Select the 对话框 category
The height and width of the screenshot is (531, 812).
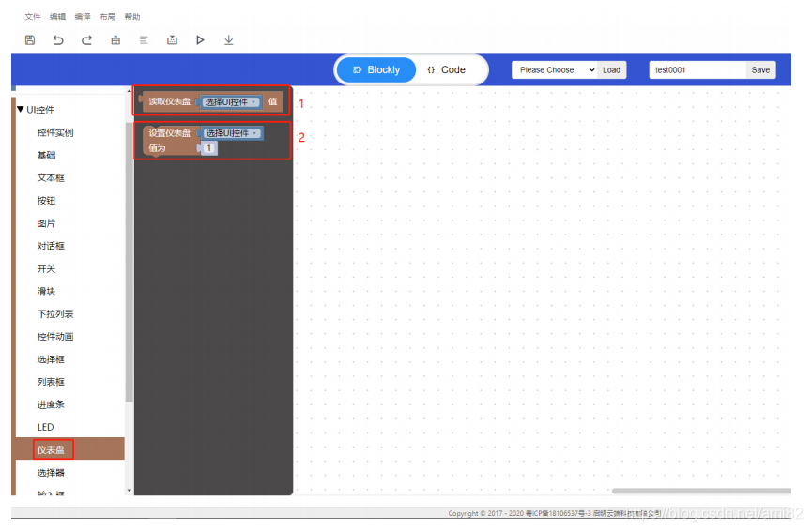(x=51, y=246)
